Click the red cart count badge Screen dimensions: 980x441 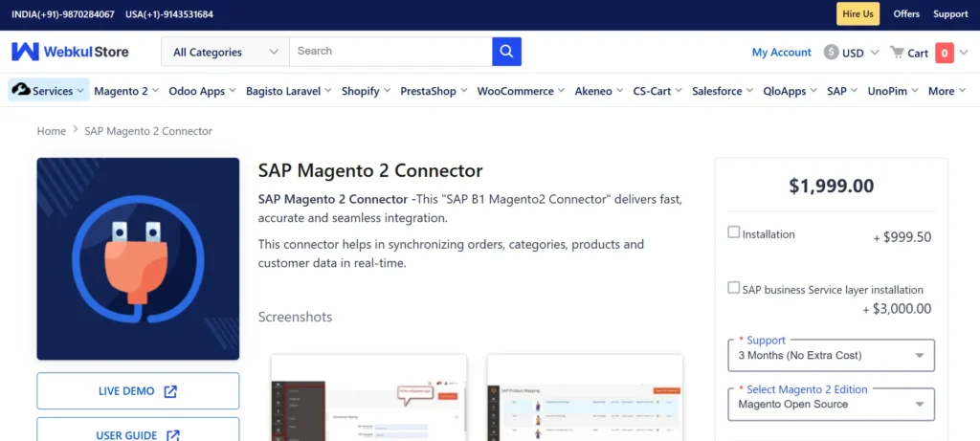pos(944,54)
